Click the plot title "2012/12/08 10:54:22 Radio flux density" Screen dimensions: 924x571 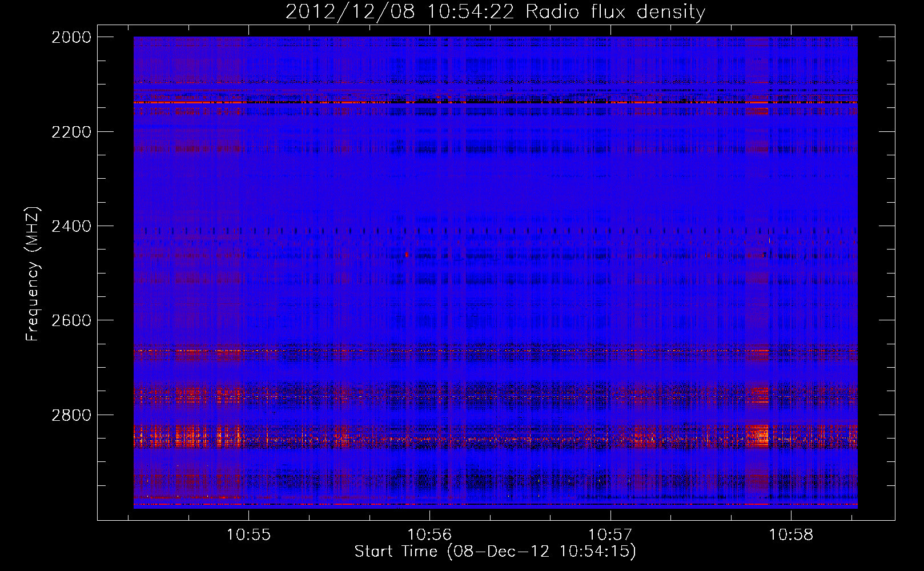(x=495, y=12)
